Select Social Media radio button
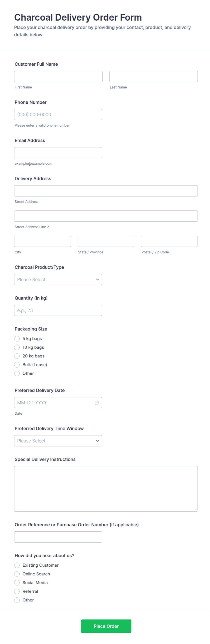 (x=17, y=583)
